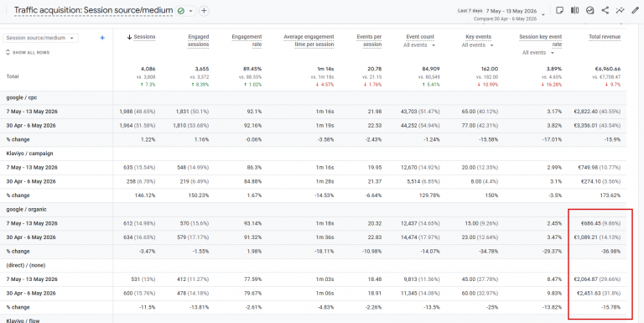
Task: Click google / cpc sessions 1,988 (48.65%)
Action: (138, 112)
